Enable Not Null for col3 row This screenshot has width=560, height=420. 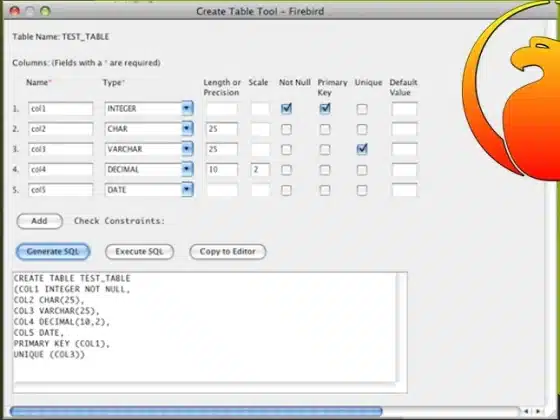coord(286,150)
